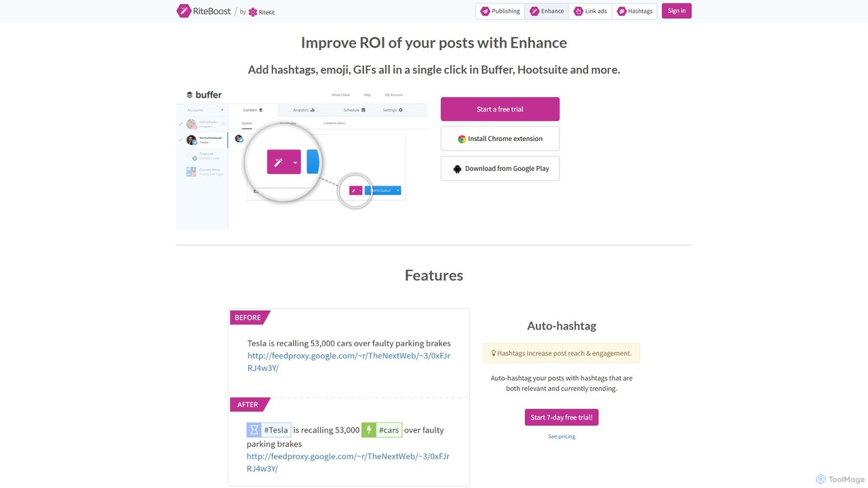Click Start a free trial button

500,109
